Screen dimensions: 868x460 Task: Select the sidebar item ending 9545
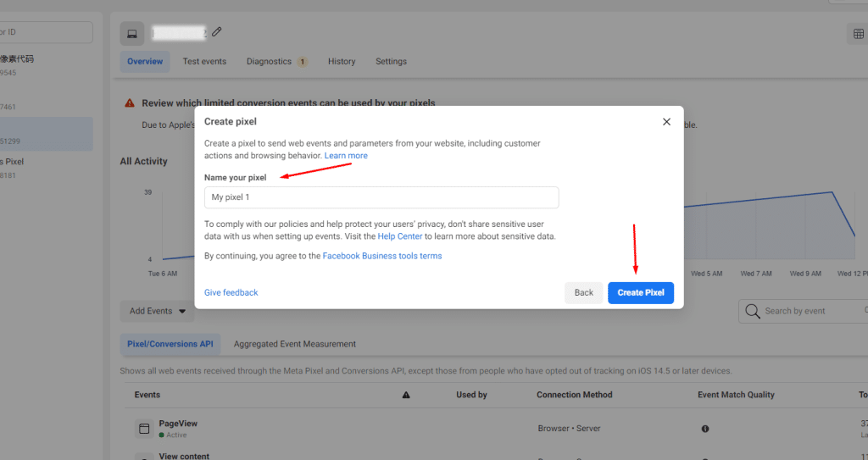[x=47, y=65]
